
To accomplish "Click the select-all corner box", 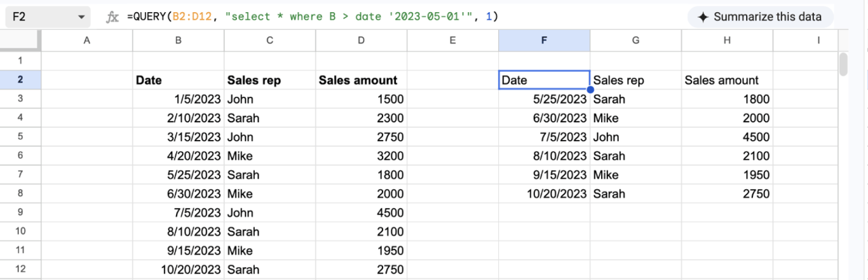I will click(20, 40).
